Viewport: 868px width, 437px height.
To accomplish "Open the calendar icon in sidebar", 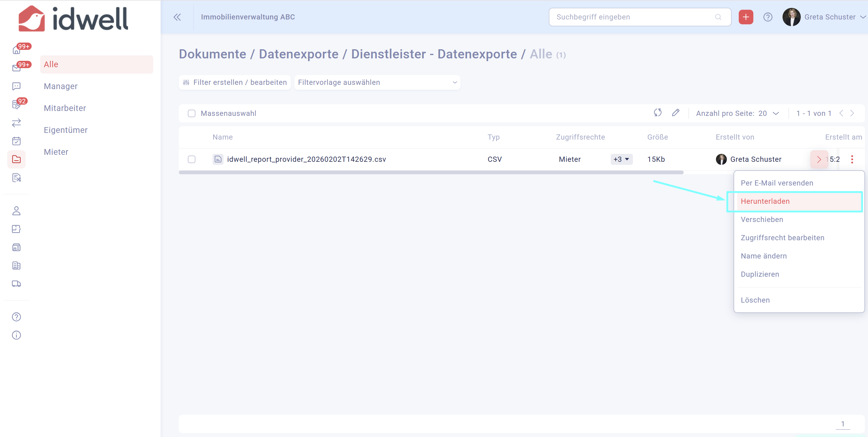I will [x=16, y=141].
